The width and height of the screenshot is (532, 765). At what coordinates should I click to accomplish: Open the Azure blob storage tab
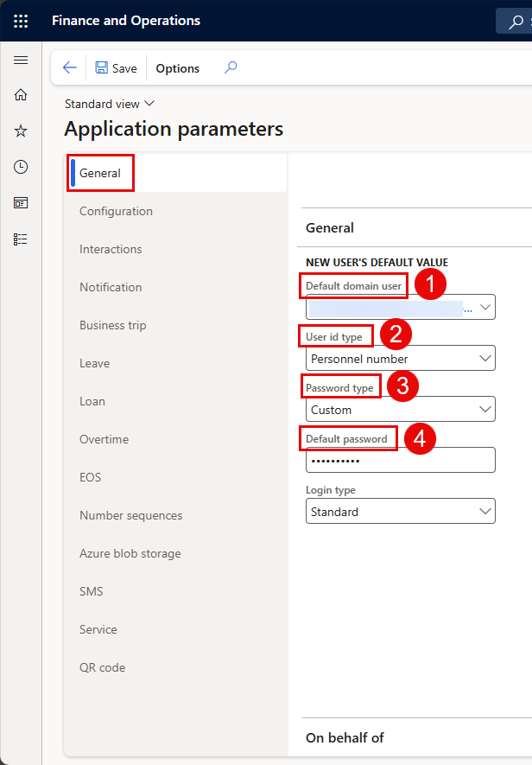[130, 553]
